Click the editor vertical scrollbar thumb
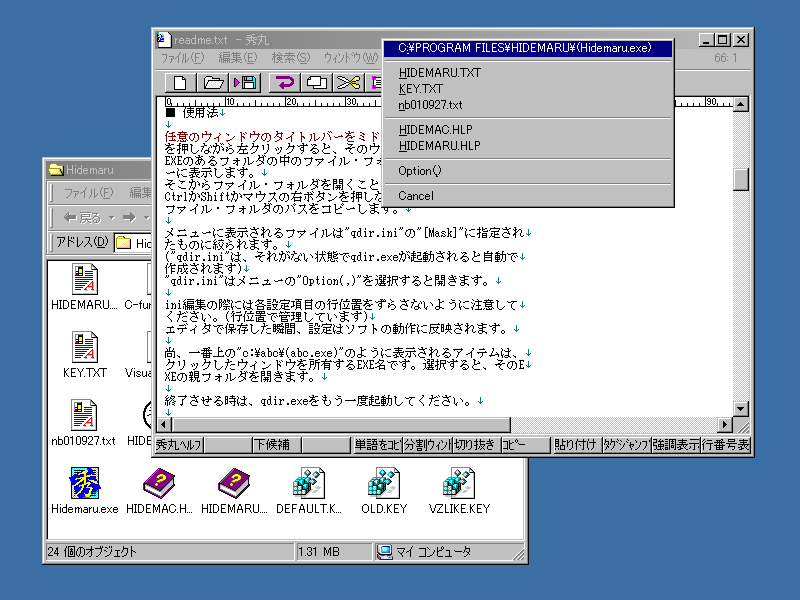800x600 pixels. pyautogui.click(x=741, y=179)
